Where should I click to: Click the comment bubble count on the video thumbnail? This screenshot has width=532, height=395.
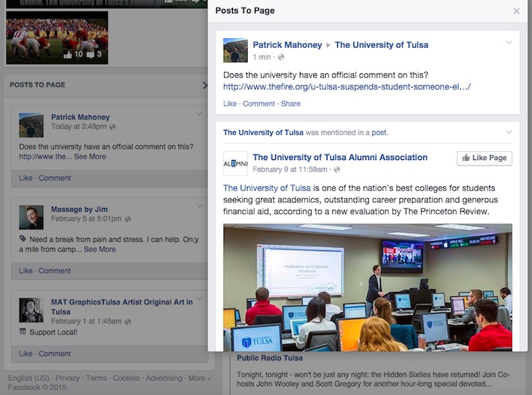point(95,54)
